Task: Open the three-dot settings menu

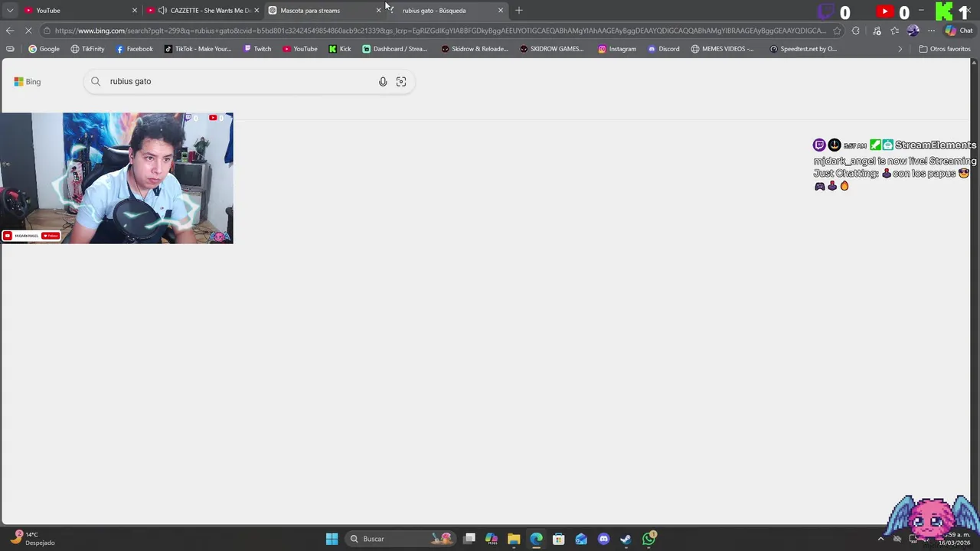Action: point(931,31)
